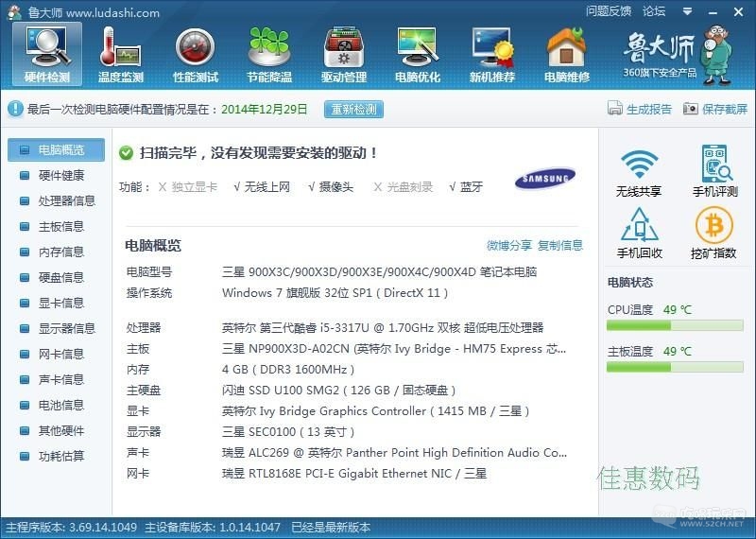Click 主程序版本 3.69.14.1049 in status bar

pos(72,527)
